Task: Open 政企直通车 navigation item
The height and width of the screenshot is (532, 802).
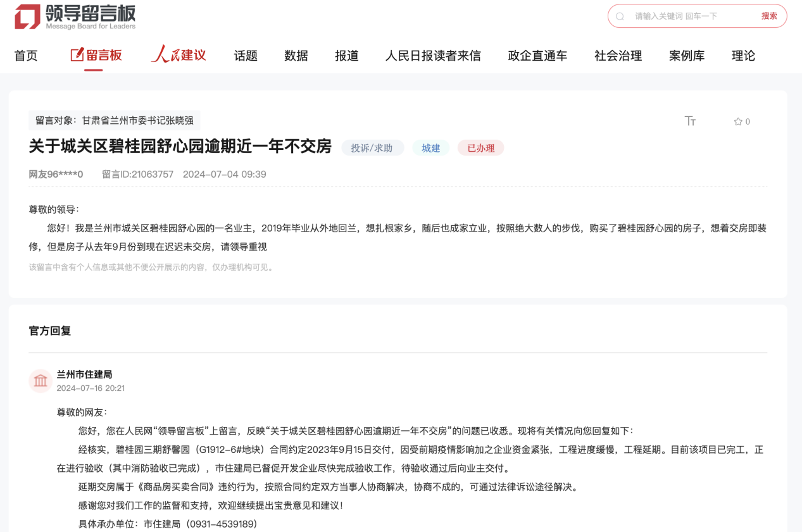Action: click(x=537, y=56)
